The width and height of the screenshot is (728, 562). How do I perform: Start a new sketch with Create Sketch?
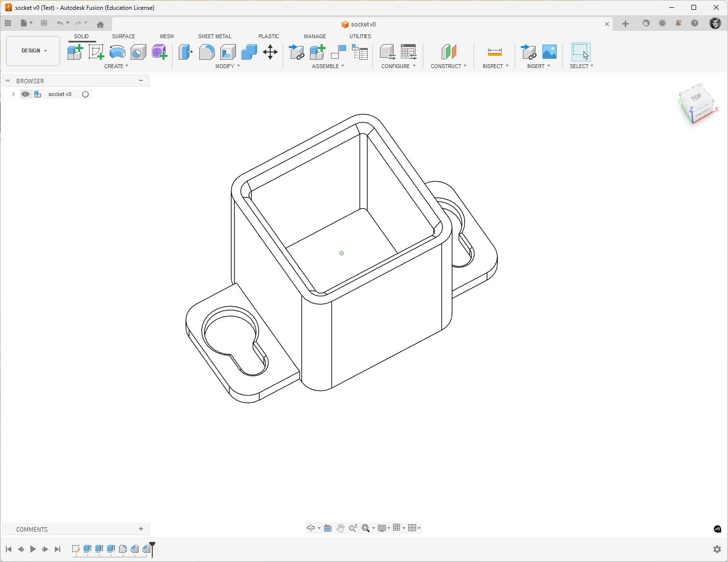click(96, 52)
